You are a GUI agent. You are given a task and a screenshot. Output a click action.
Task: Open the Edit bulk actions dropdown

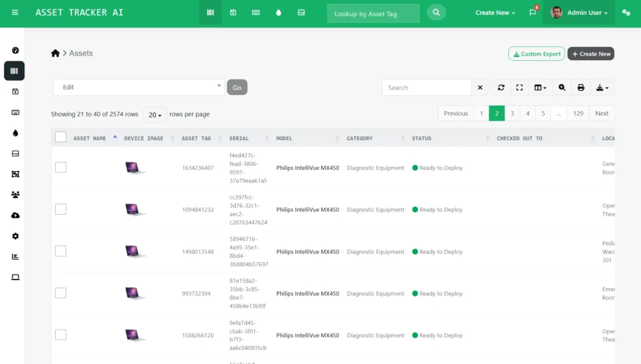coord(138,87)
